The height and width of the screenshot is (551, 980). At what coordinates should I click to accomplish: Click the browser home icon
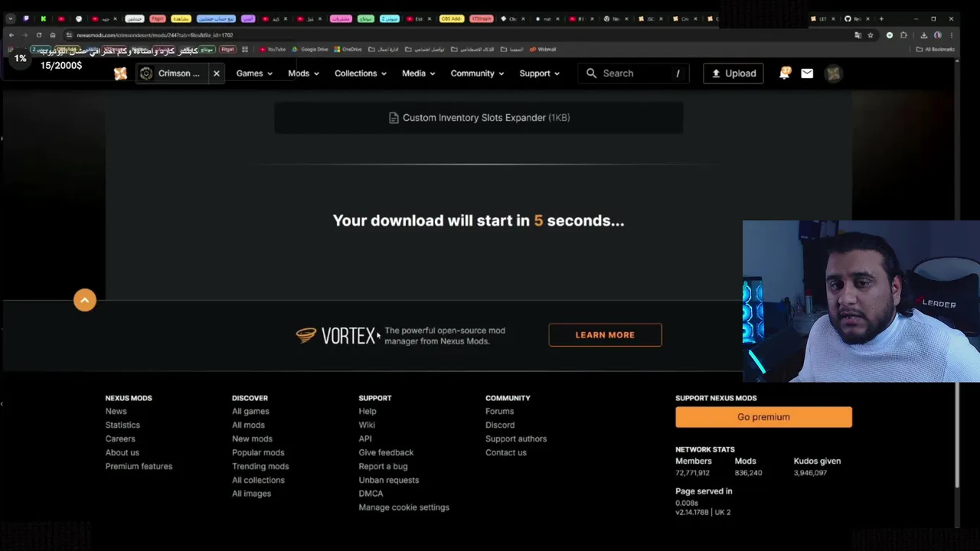coord(52,35)
